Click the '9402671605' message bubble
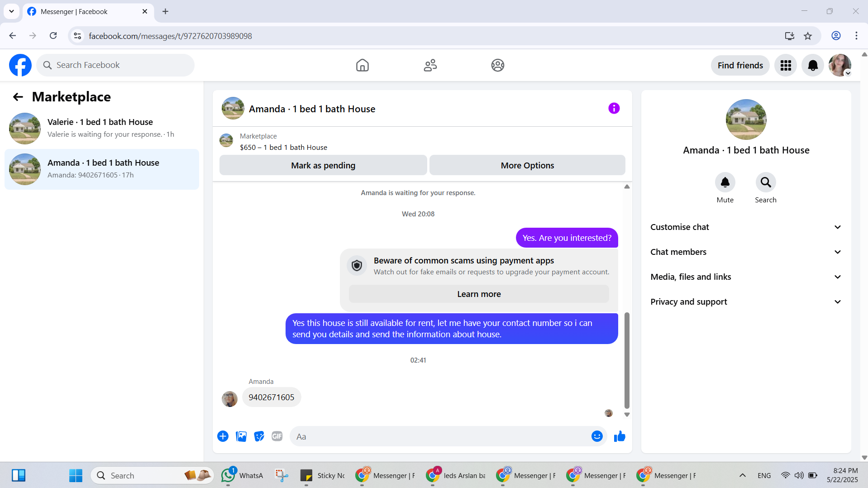The height and width of the screenshot is (488, 868). [272, 397]
